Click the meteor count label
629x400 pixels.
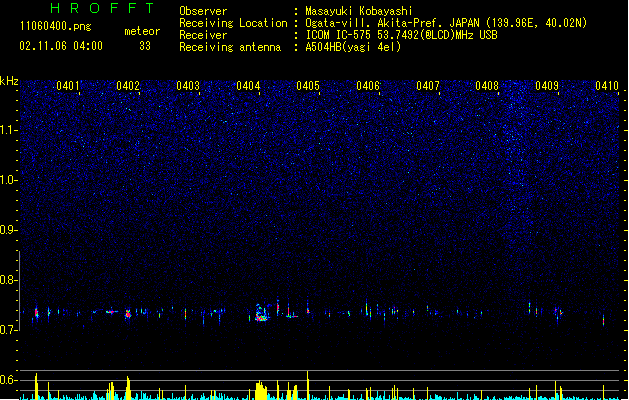pos(142,31)
